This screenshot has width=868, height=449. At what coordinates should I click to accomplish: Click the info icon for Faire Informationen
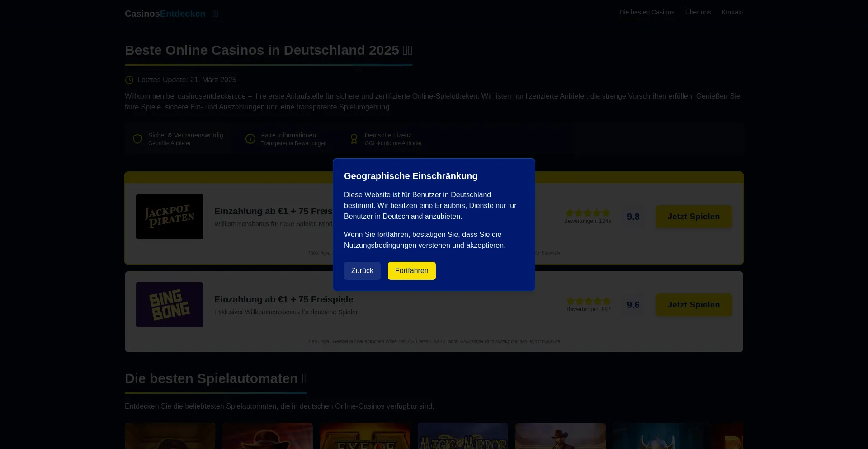(x=250, y=139)
